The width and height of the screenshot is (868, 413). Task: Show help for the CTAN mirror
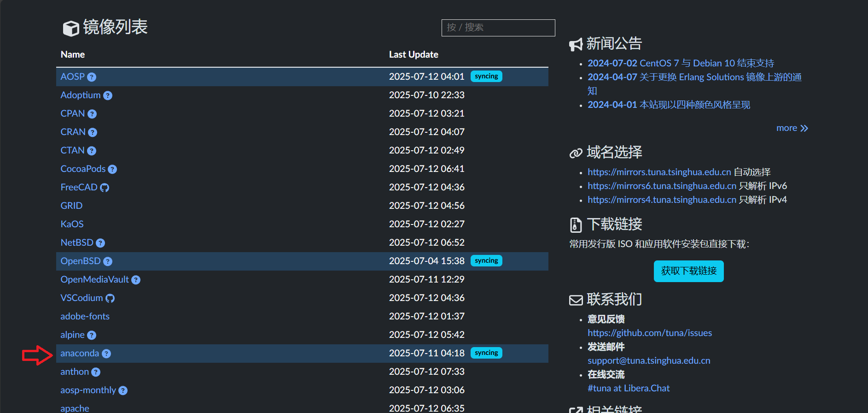pos(92,151)
